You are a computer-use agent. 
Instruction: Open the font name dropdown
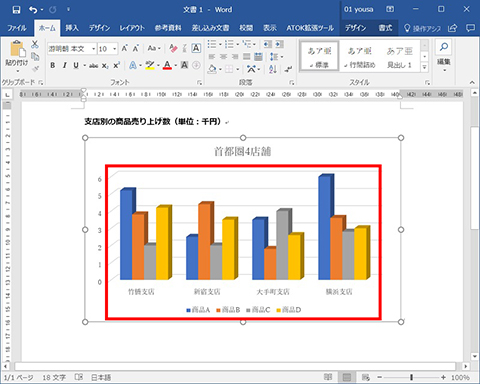tap(94, 49)
